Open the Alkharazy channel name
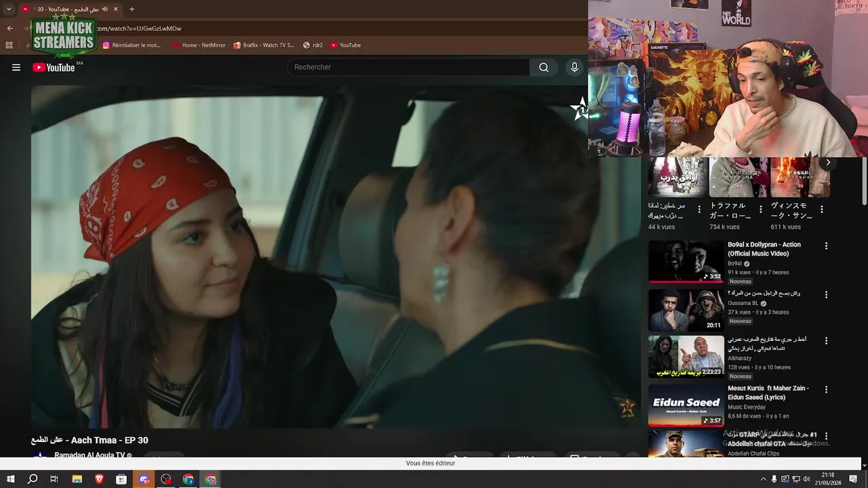This screenshot has width=868, height=488. click(739, 358)
